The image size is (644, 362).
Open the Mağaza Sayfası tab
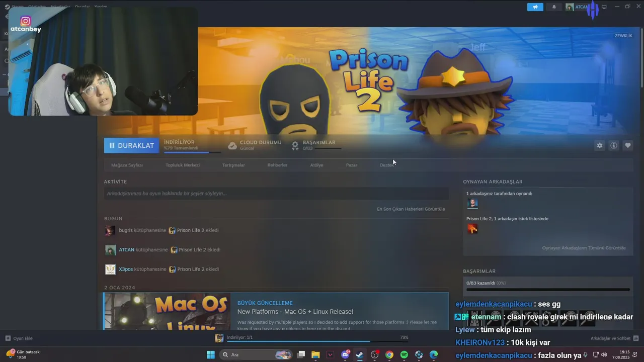tap(127, 165)
